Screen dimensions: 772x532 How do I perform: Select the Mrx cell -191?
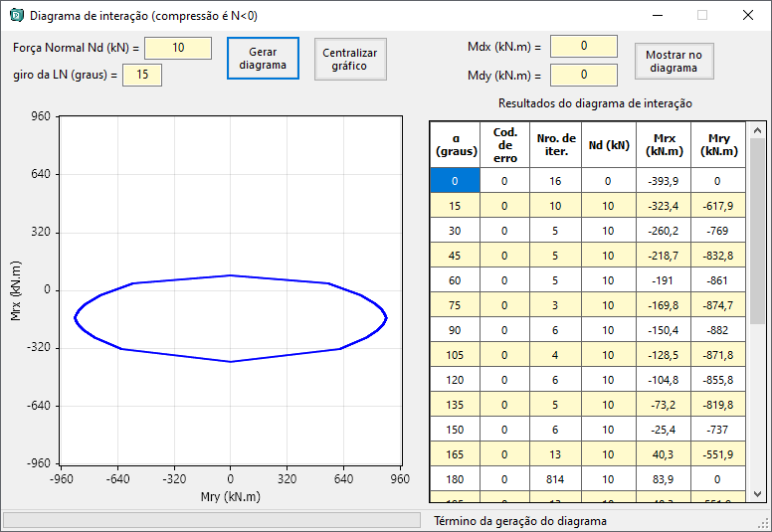coord(664,280)
